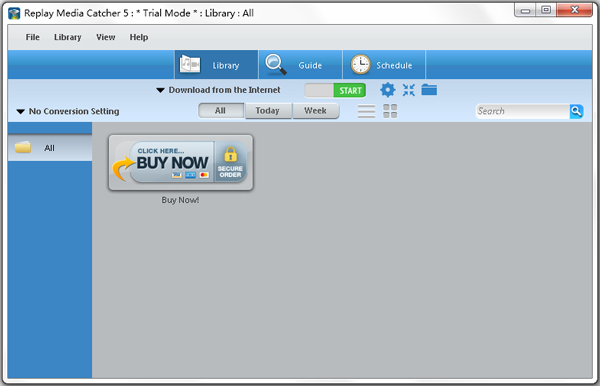Image resolution: width=600 pixels, height=386 pixels.
Task: Filter recordings by Today
Action: pyautogui.click(x=268, y=111)
